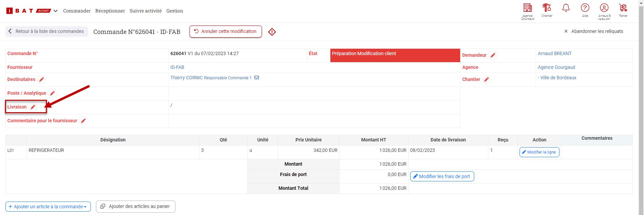Click Modifier les frais de port
The height and width of the screenshot is (215, 644).
442,176
